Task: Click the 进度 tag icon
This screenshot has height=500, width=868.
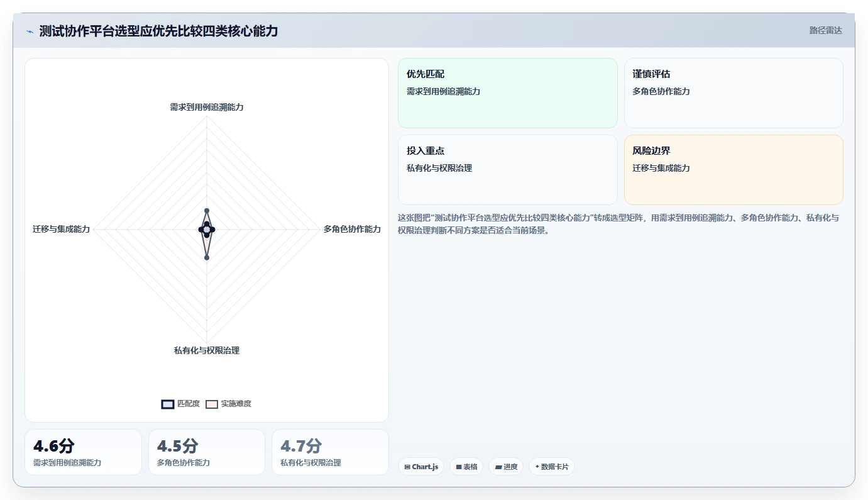Action: (x=498, y=467)
